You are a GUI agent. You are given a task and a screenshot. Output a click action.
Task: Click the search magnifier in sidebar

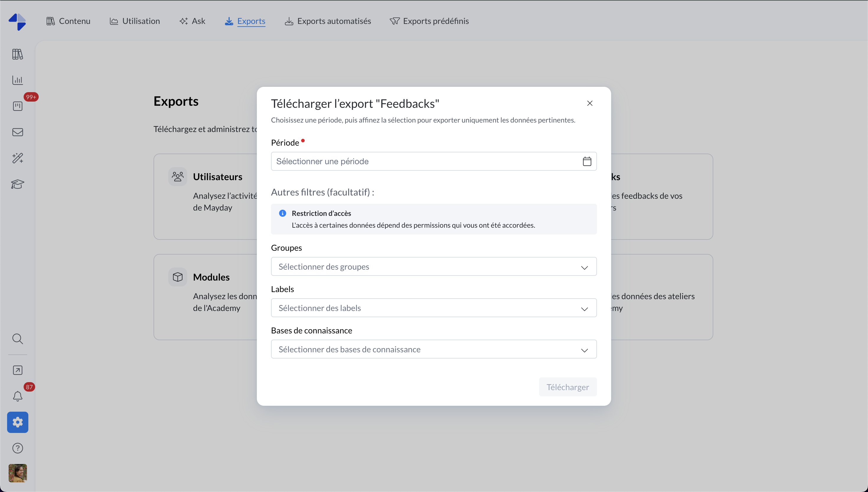[17, 339]
